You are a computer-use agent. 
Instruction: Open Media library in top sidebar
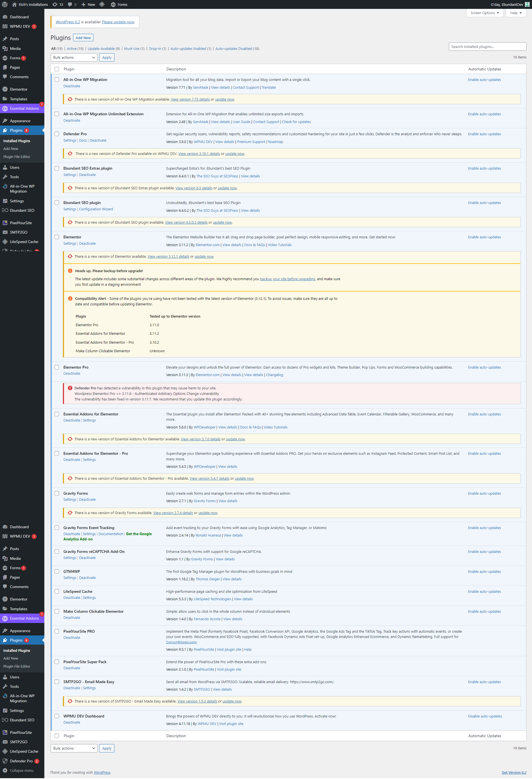pos(15,48)
